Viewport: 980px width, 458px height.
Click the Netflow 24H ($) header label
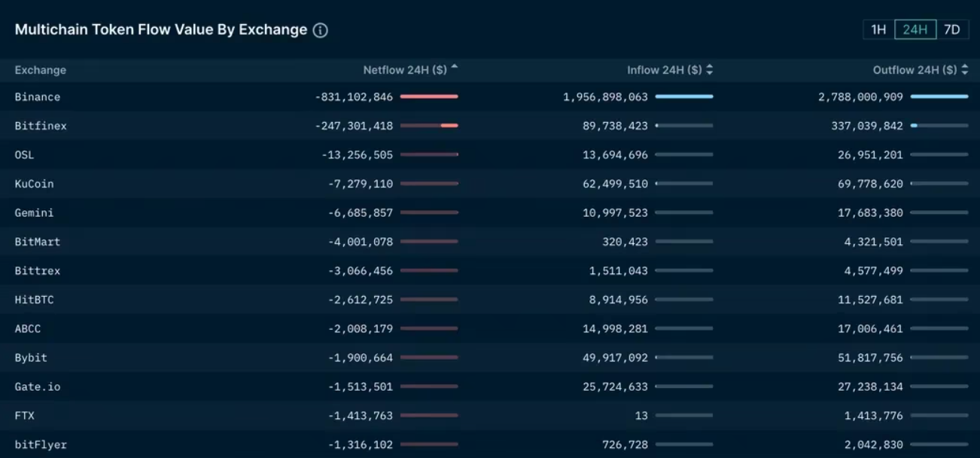pos(405,70)
